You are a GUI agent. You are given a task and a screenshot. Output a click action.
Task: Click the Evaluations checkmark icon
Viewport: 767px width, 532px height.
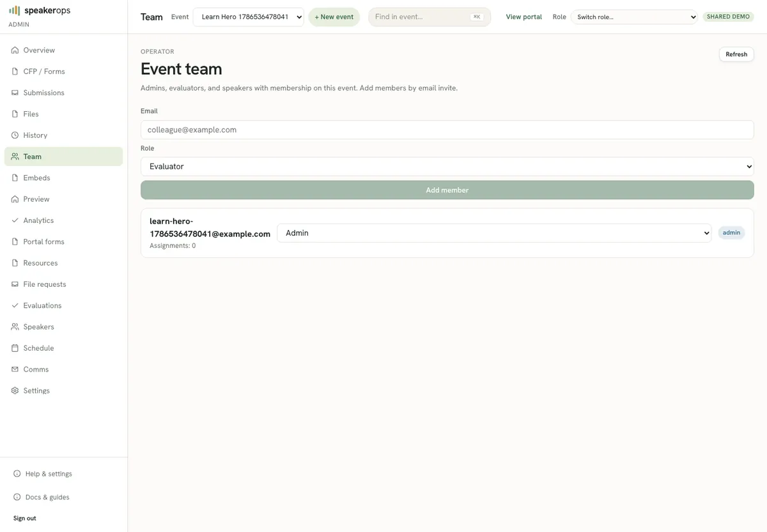pos(15,305)
